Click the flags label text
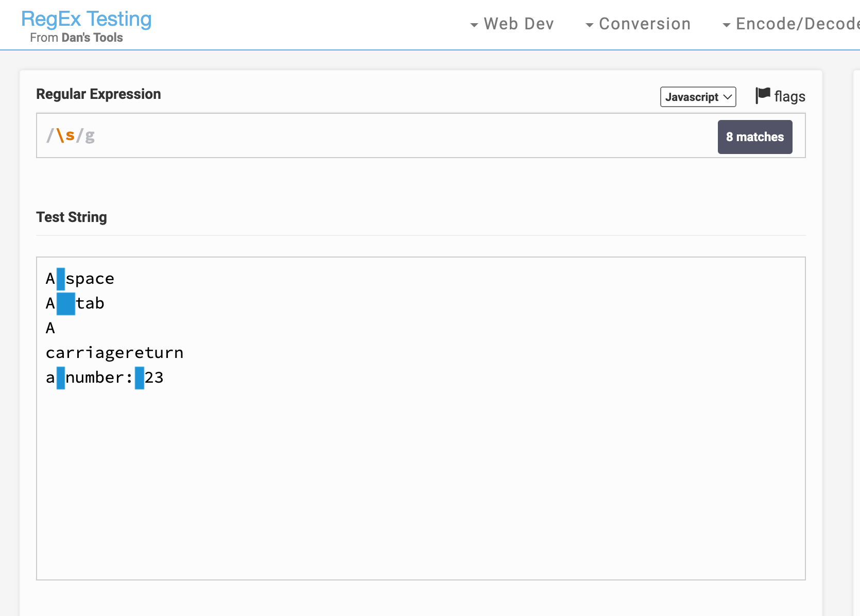The width and height of the screenshot is (860, 616). click(789, 96)
